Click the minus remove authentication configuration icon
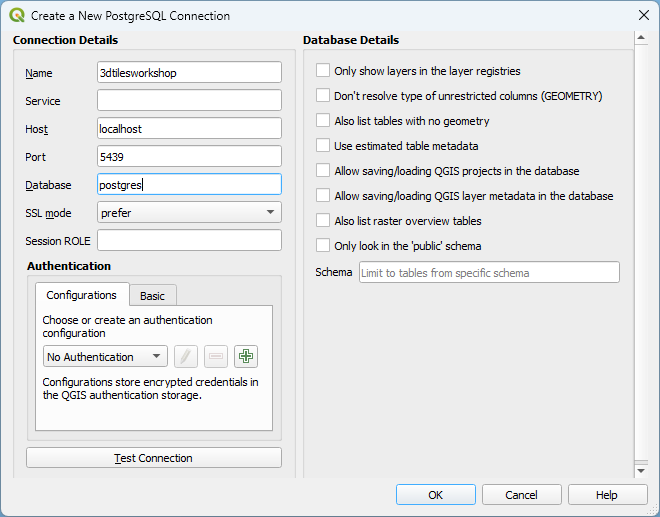This screenshot has width=660, height=517. (216, 357)
